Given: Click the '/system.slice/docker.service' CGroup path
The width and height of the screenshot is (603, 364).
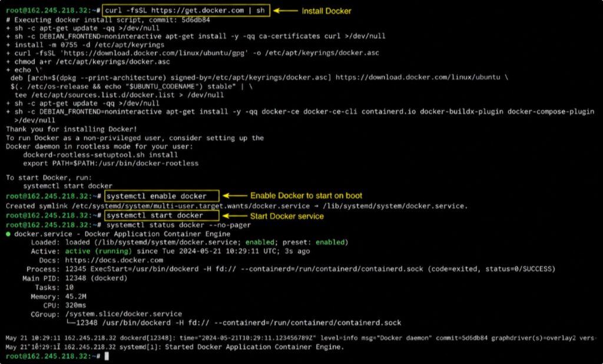Looking at the screenshot, I should pyautogui.click(x=124, y=314).
